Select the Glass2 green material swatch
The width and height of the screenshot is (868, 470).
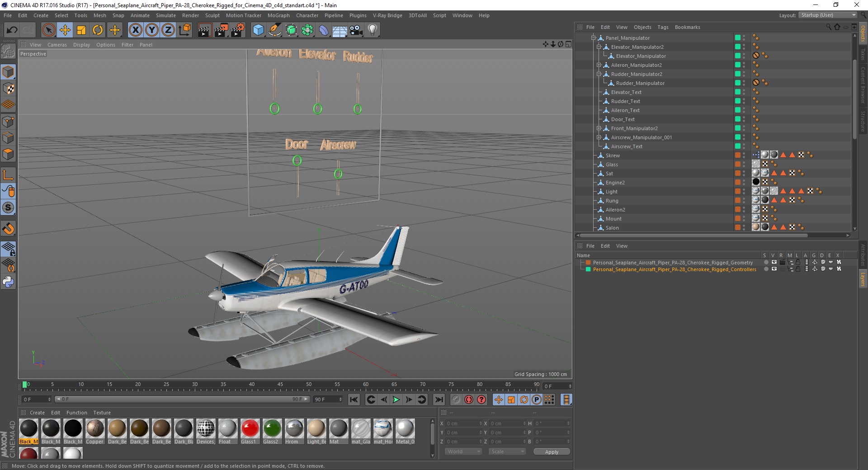pyautogui.click(x=272, y=432)
